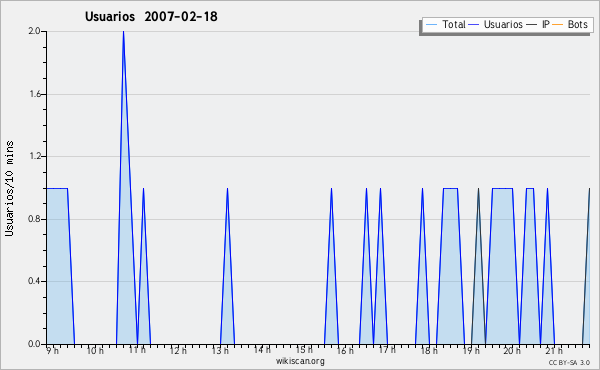The height and width of the screenshot is (370, 600).
Task: Click the 17 h x-axis label
Action: (387, 350)
